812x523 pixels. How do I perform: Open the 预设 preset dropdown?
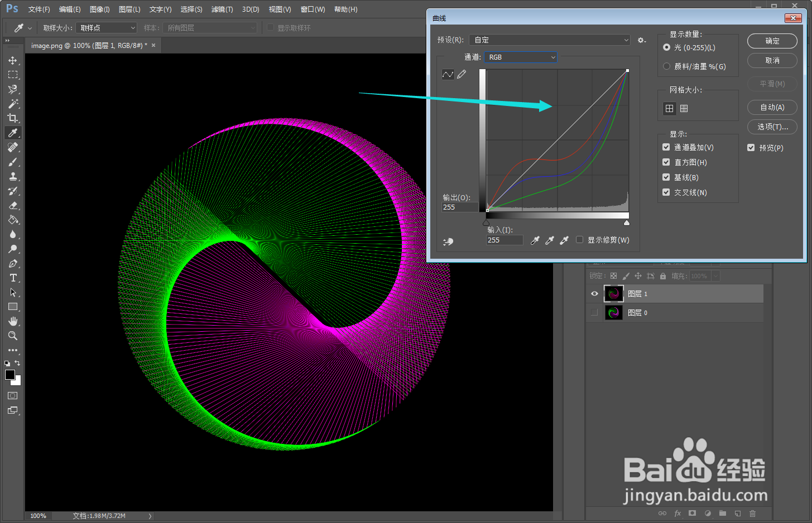(550, 40)
